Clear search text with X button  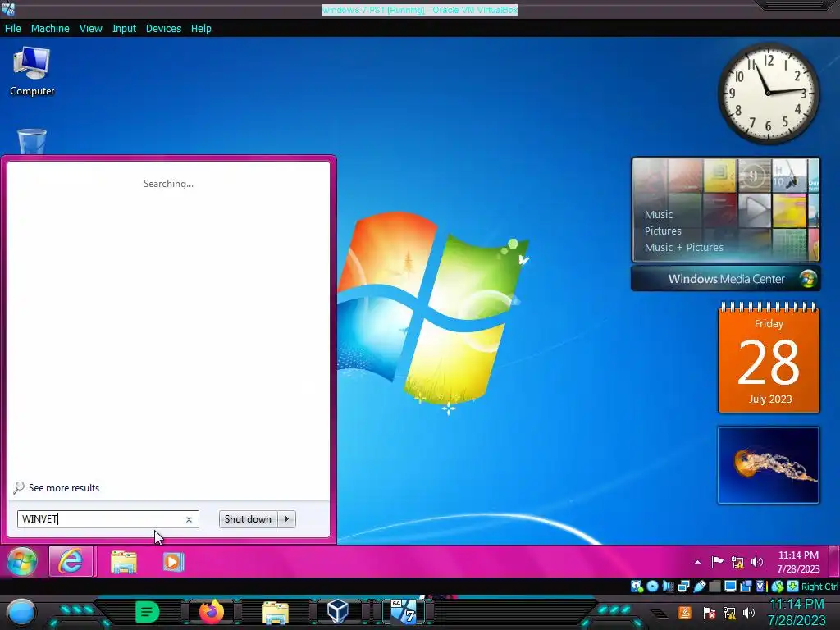tap(189, 519)
